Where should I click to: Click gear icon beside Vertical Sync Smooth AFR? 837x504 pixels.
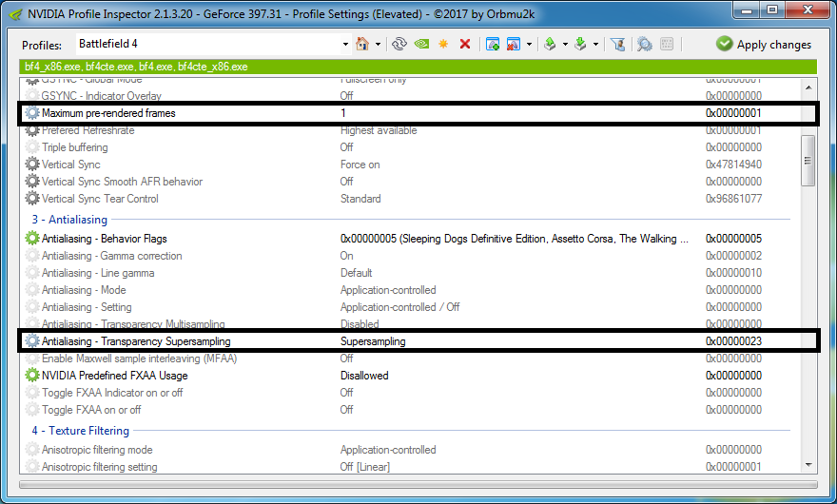point(32,181)
